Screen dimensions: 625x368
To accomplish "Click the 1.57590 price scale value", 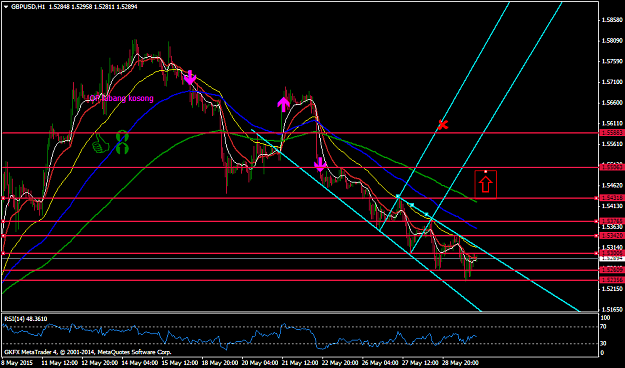I will pos(612,61).
